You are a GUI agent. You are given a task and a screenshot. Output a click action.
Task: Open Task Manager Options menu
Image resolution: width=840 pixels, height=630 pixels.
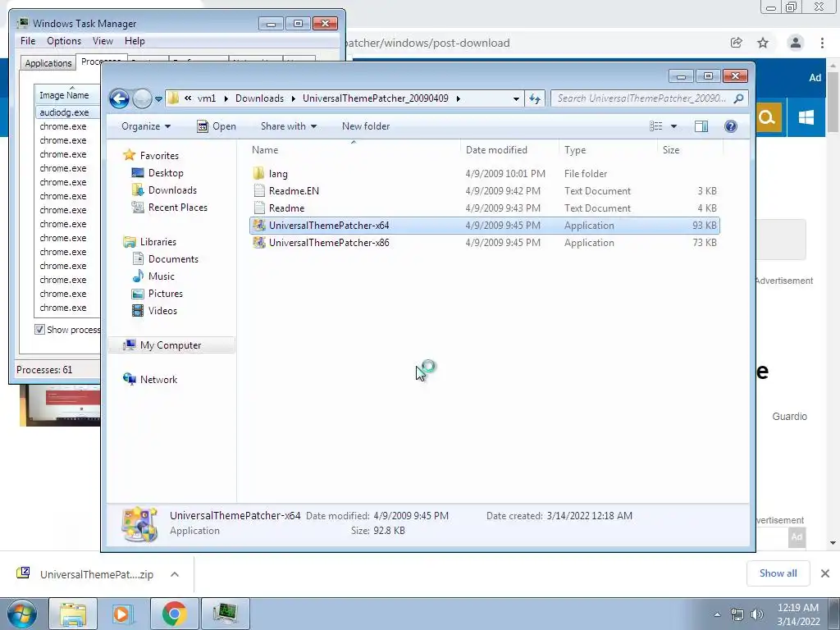click(x=64, y=41)
